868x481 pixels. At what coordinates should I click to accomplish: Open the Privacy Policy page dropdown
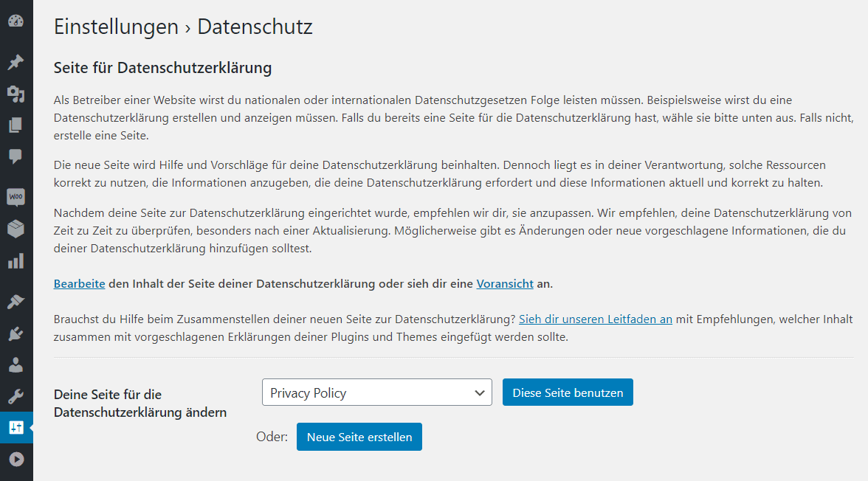pyautogui.click(x=376, y=392)
